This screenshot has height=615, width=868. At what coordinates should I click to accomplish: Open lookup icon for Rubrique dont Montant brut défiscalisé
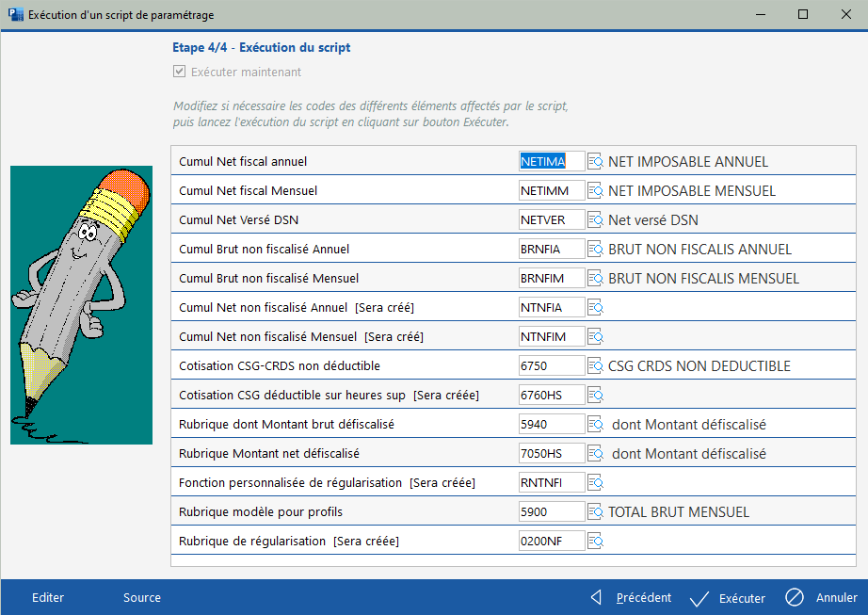click(x=595, y=425)
